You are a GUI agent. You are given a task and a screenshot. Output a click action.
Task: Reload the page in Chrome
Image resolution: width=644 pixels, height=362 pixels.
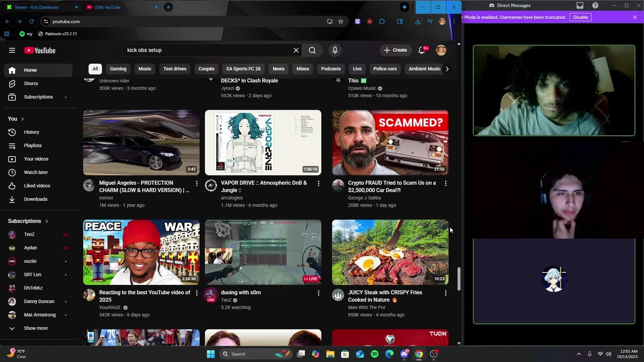click(x=31, y=22)
